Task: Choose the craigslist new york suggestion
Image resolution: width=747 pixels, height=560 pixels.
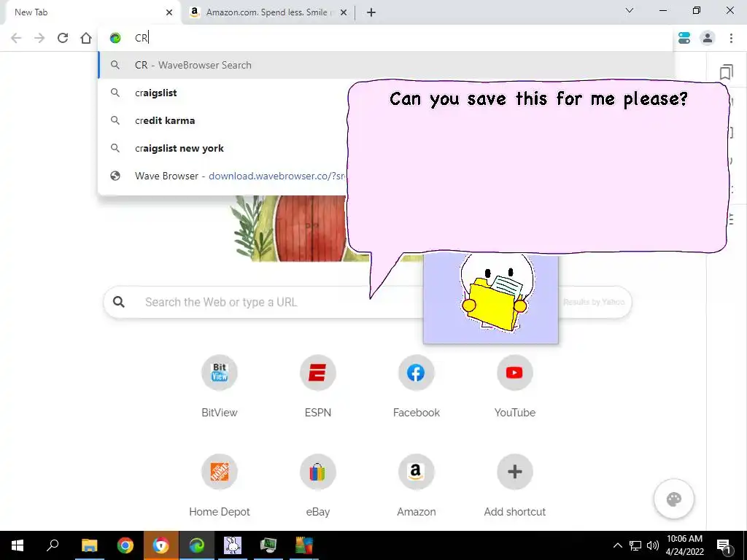Action: click(222, 148)
